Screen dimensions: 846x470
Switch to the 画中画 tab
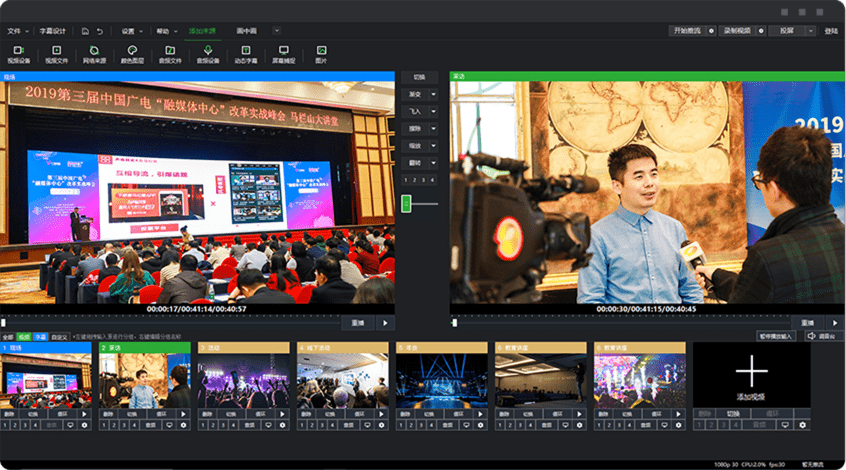[245, 31]
